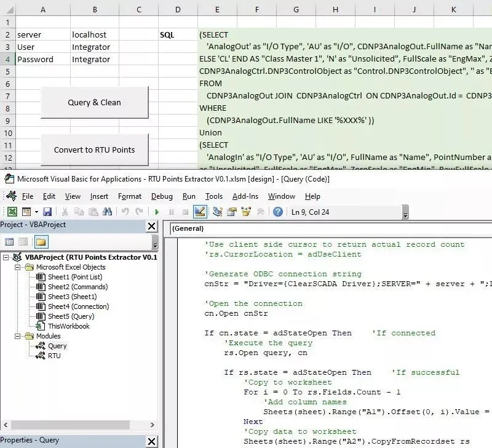Image resolution: width=492 pixels, height=448 pixels.
Task: Run the macro with the green play icon
Action: [x=157, y=212]
